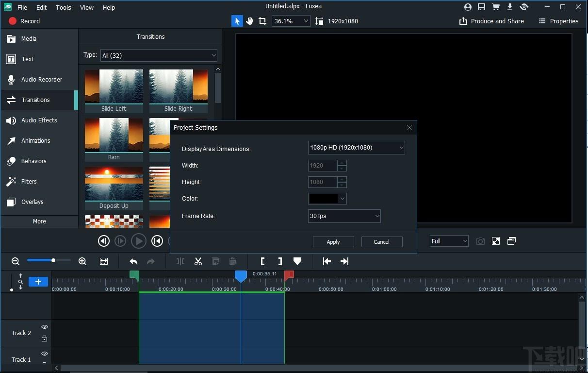This screenshot has width=588, height=373.
Task: Toggle Track 2 visibility
Action: [x=45, y=327]
